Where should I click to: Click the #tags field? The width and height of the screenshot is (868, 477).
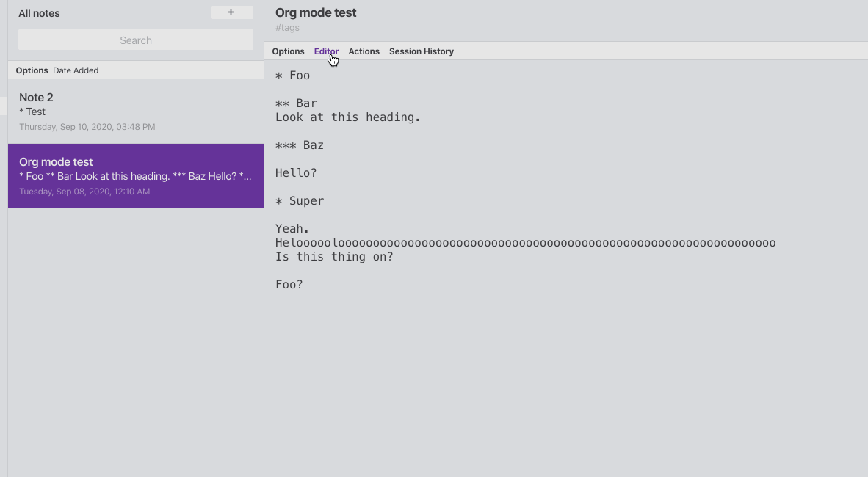click(287, 28)
